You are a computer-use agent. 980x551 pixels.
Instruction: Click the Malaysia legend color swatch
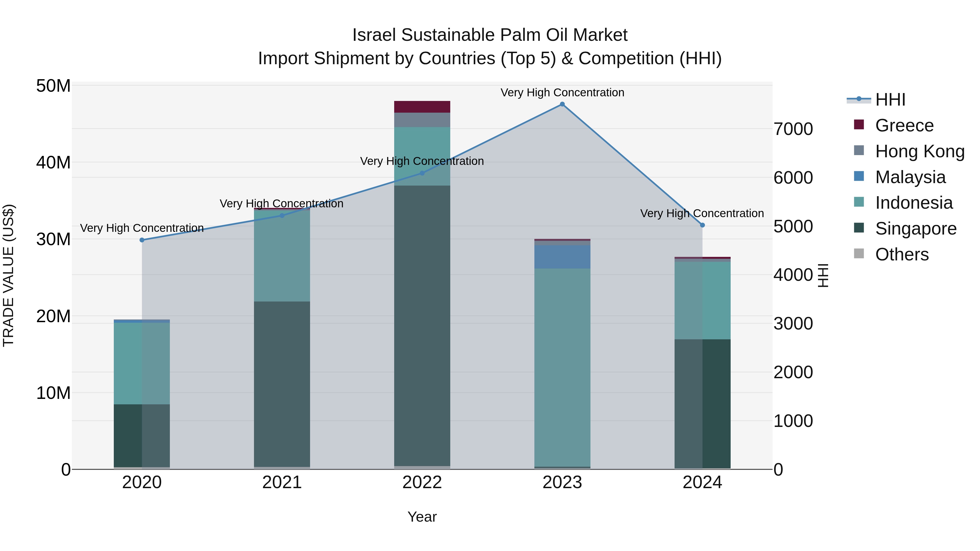click(x=859, y=176)
